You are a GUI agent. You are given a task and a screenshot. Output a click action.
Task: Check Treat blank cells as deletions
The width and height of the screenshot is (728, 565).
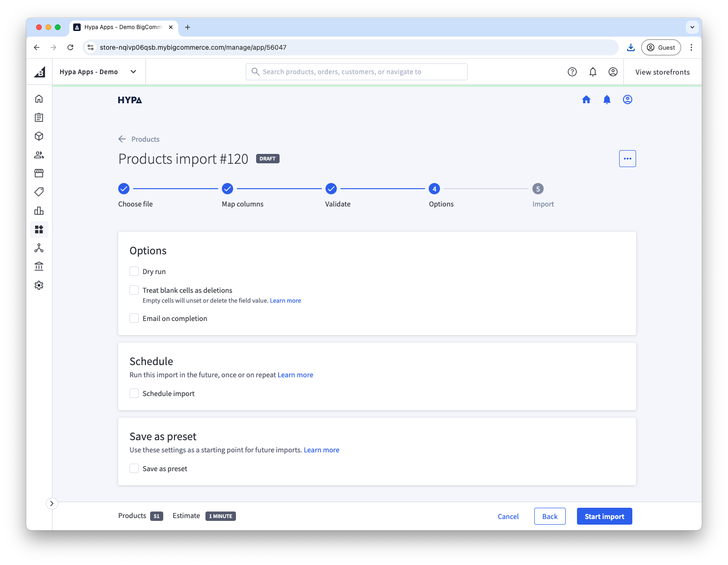click(x=134, y=290)
